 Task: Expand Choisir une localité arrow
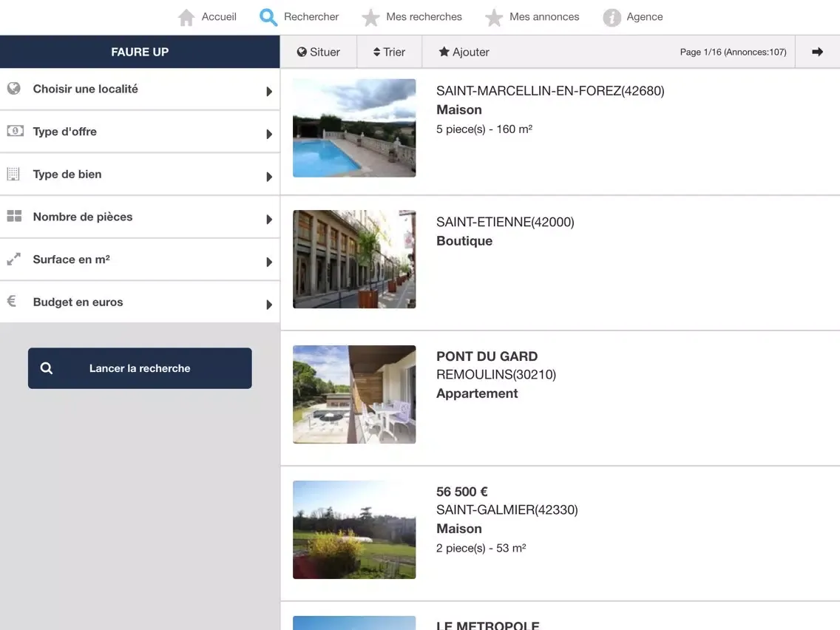pos(269,91)
